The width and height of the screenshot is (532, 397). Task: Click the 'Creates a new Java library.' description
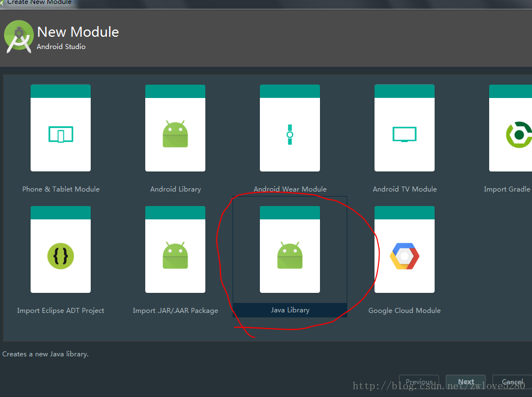[x=46, y=354]
